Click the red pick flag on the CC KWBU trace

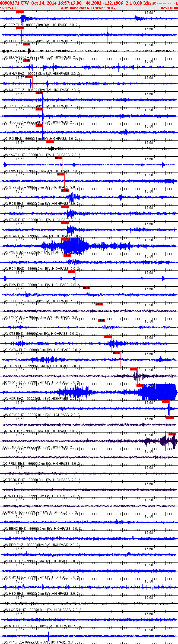108,337
